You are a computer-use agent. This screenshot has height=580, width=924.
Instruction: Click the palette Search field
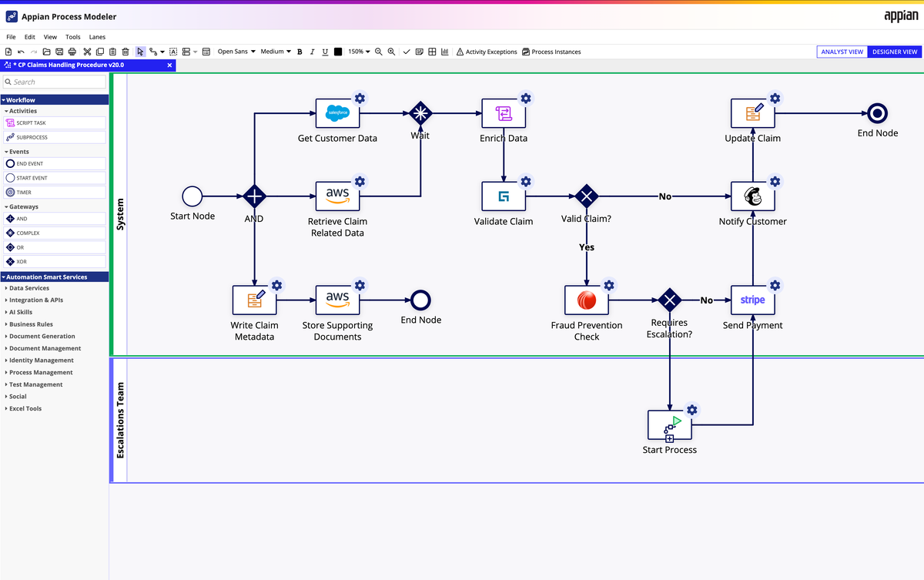(x=54, y=82)
